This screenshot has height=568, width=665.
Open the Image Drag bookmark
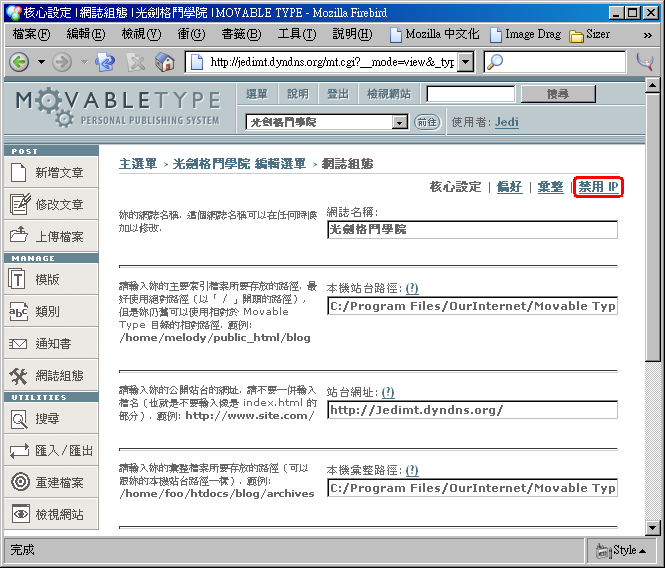click(x=525, y=34)
